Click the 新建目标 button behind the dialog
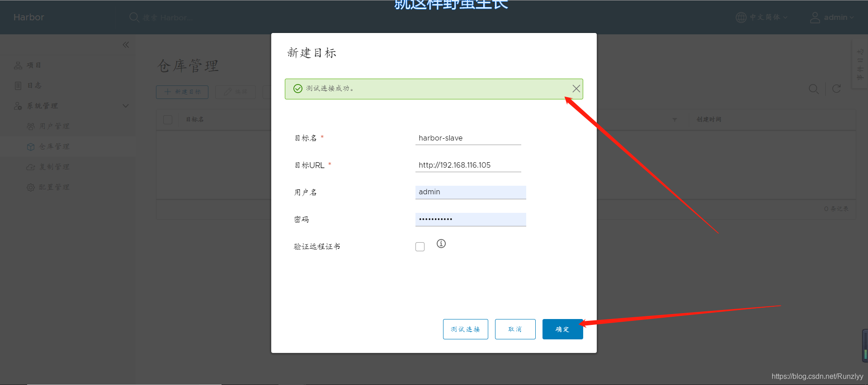 pos(182,92)
